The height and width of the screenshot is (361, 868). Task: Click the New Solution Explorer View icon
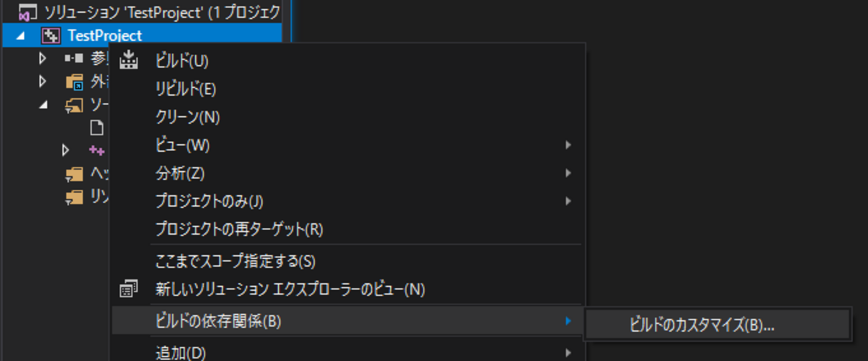(128, 289)
